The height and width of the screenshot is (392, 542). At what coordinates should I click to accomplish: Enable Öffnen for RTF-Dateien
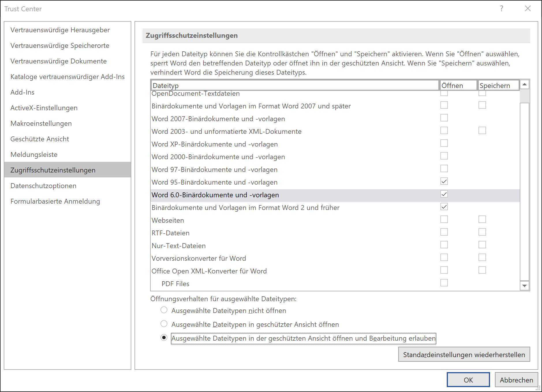pyautogui.click(x=444, y=232)
